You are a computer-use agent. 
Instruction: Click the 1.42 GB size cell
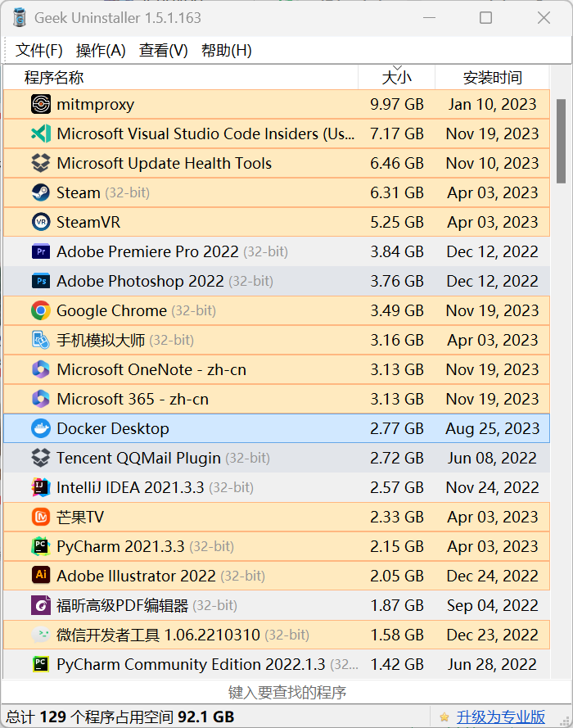(397, 664)
